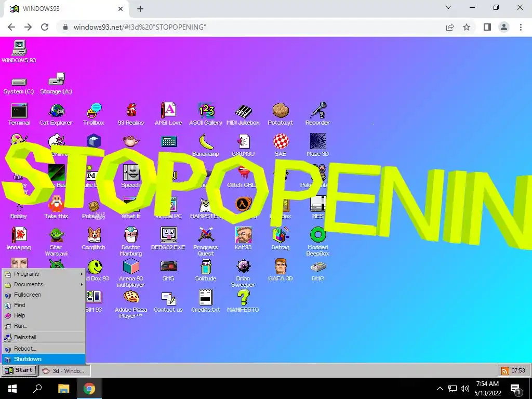Screen dimensions: 532x399
Task: Click the Windows 93 clock 07:53
Action: pos(518,370)
